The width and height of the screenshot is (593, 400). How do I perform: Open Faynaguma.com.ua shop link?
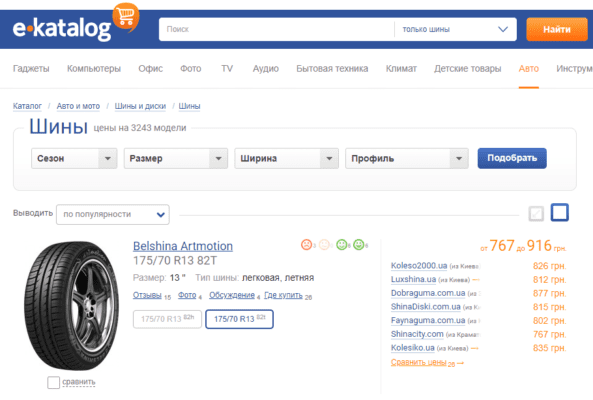tap(428, 320)
